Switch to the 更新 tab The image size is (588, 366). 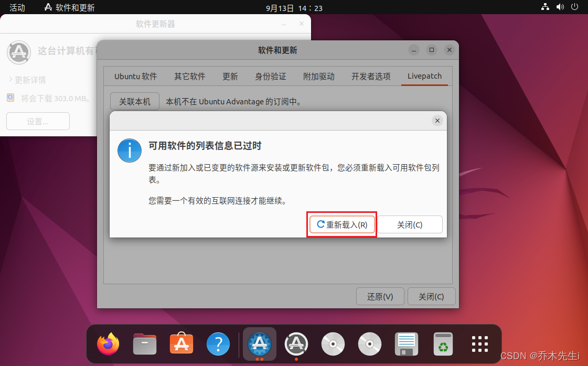pyautogui.click(x=230, y=76)
